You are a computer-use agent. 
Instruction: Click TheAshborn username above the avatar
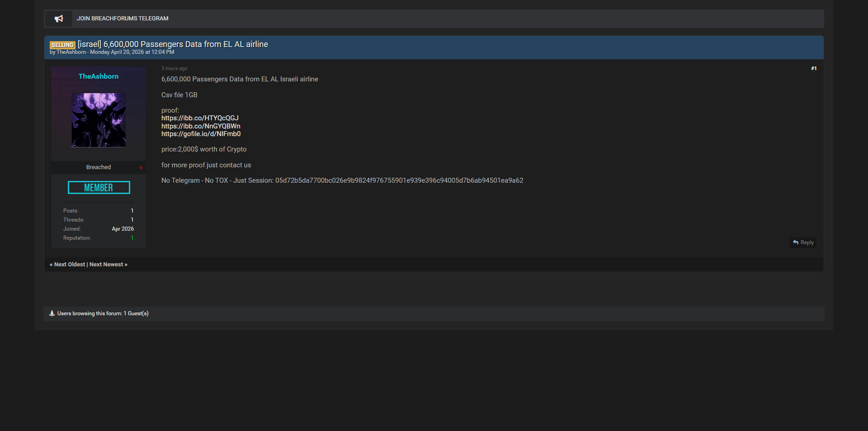tap(99, 76)
